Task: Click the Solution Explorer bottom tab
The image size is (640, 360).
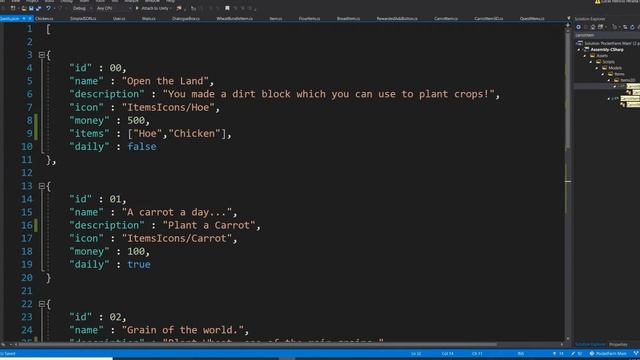Action: click(x=590, y=345)
